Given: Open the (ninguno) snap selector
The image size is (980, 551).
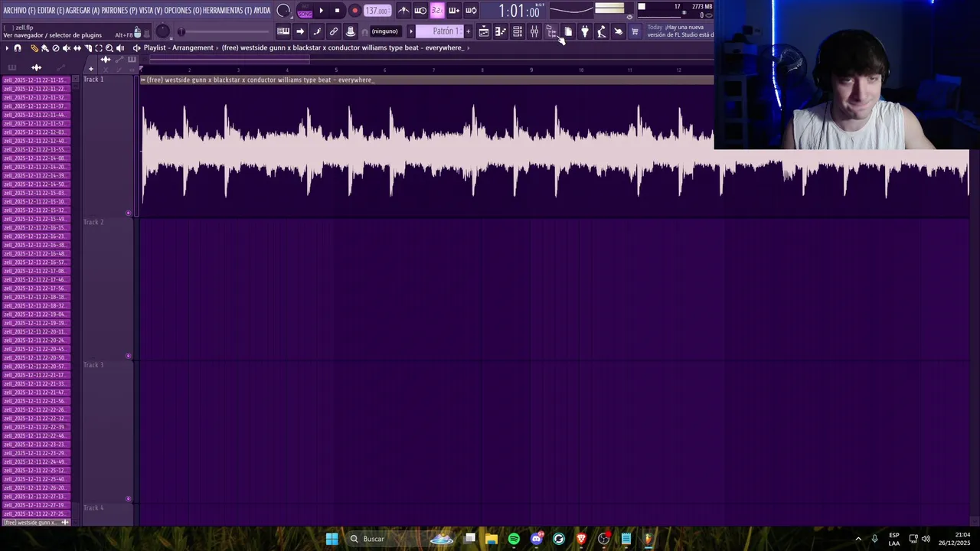Looking at the screenshot, I should tap(384, 31).
